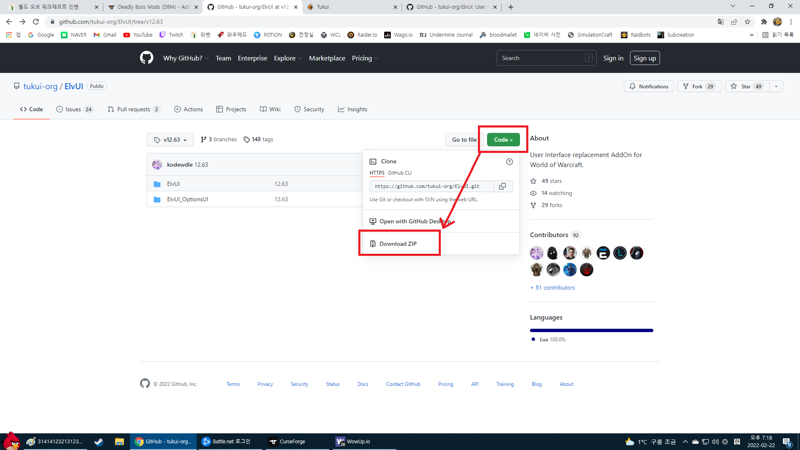
Task: Open the SimulationCraft bookmark
Action: (590, 35)
